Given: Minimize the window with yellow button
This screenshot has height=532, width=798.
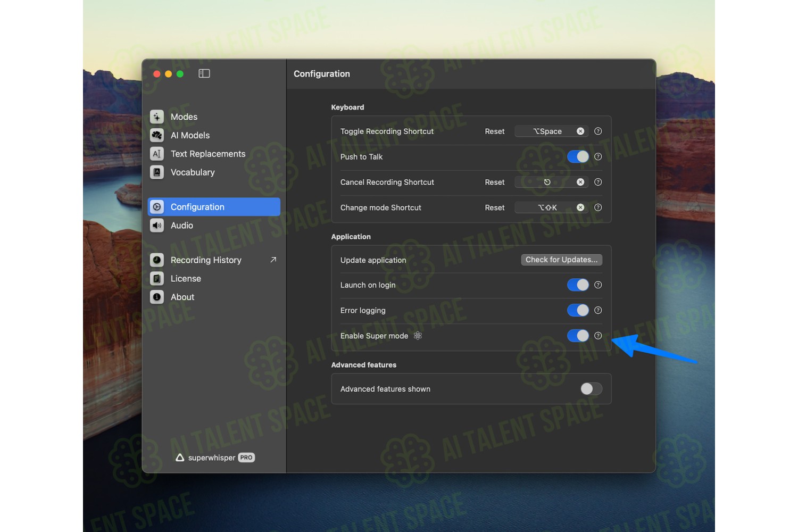Looking at the screenshot, I should click(169, 74).
